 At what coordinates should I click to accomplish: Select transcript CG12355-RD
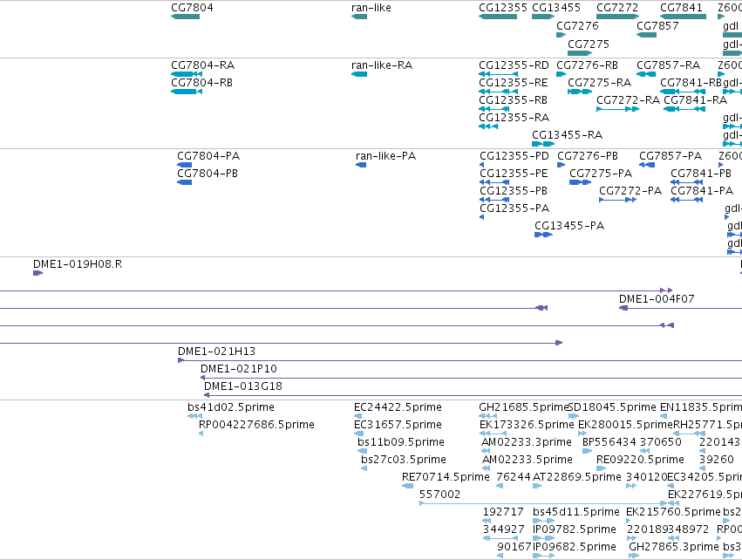click(498, 74)
